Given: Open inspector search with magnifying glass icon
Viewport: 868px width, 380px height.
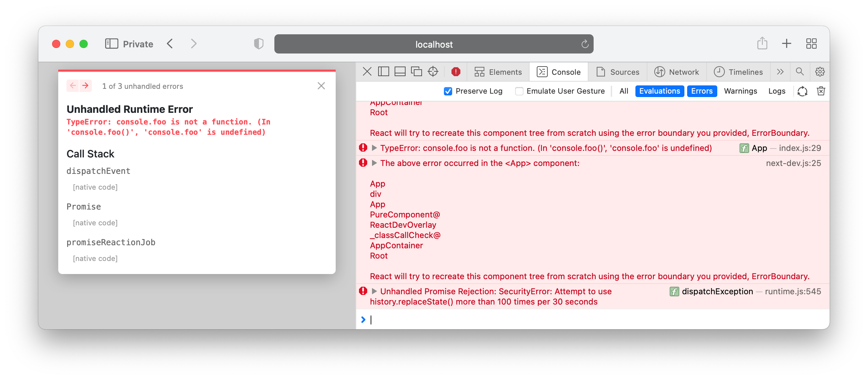Looking at the screenshot, I should tap(799, 72).
